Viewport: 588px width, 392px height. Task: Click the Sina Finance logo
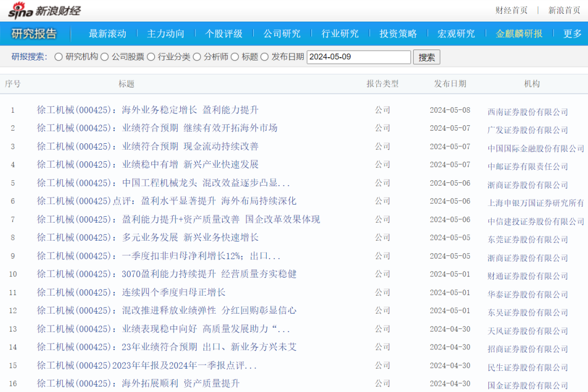[45, 10]
